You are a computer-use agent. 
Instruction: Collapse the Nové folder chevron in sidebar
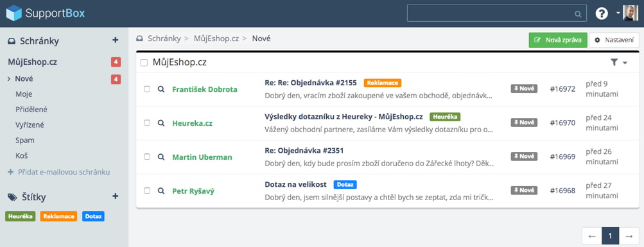tap(9, 79)
